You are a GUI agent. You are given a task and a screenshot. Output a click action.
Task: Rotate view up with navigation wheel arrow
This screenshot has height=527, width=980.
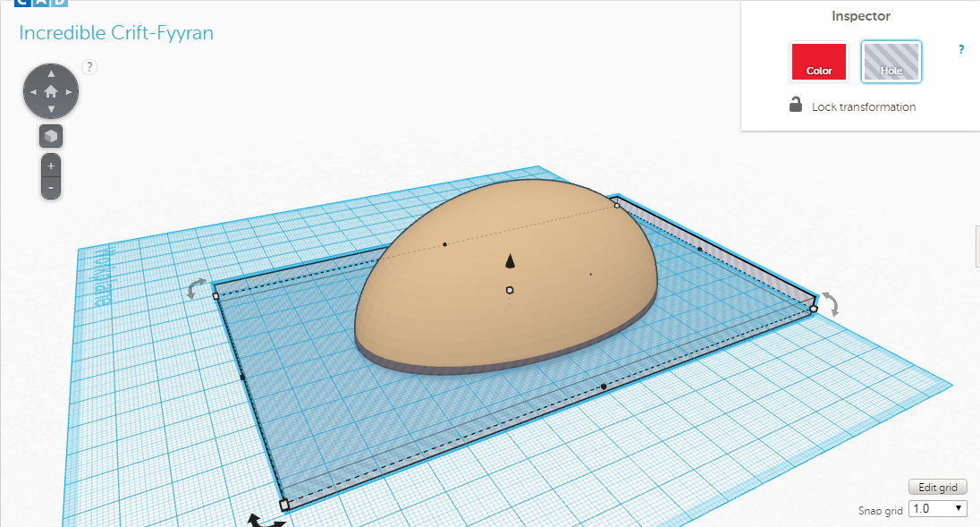click(51, 73)
